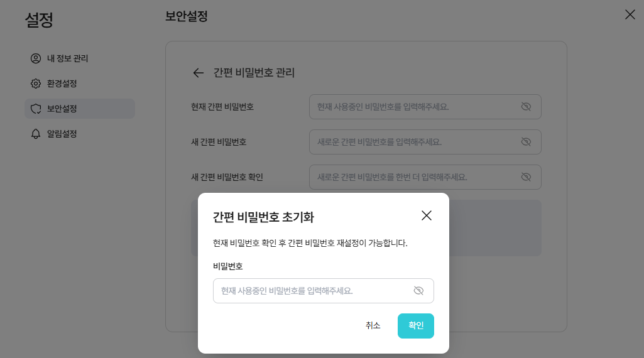Close the 간편 비밀번호 초기화 dialog with X

click(x=427, y=215)
